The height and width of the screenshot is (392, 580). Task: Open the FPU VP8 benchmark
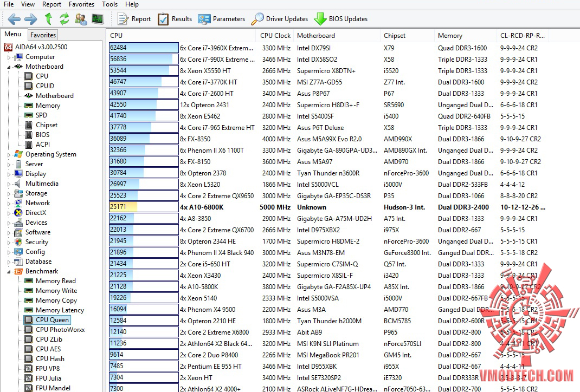[x=47, y=368]
